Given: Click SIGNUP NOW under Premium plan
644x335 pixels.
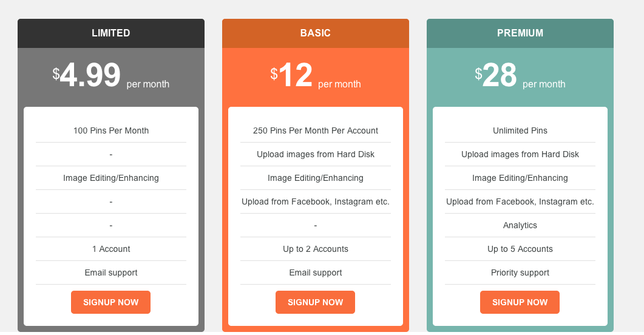Looking at the screenshot, I should 520,302.
